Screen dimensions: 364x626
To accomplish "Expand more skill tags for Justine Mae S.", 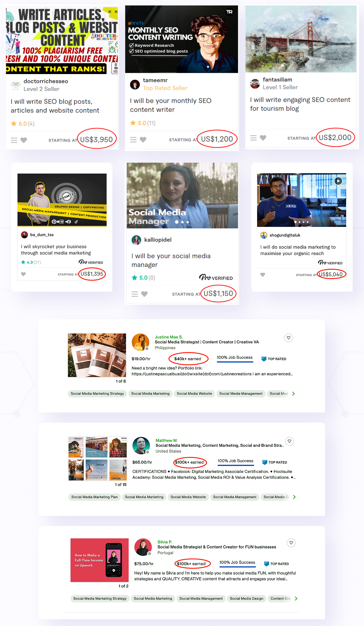I will pos(293,394).
